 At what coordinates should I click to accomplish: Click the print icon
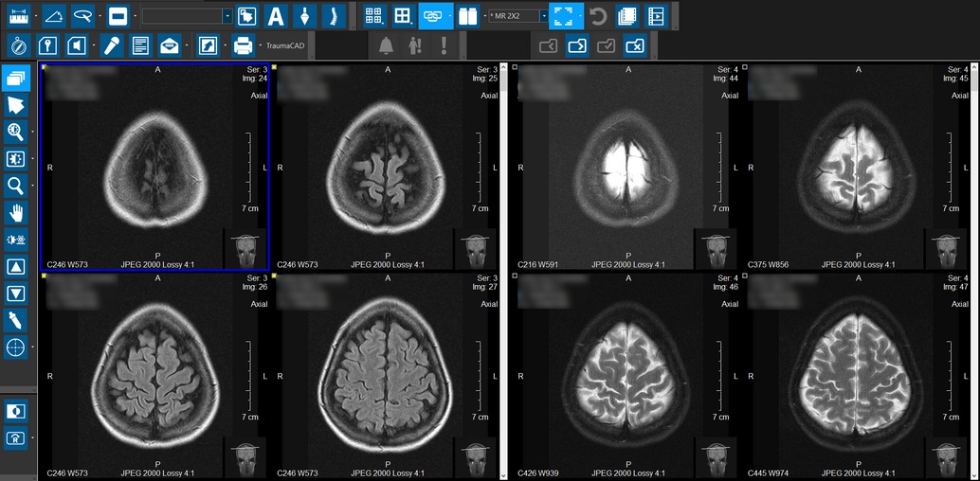(243, 45)
